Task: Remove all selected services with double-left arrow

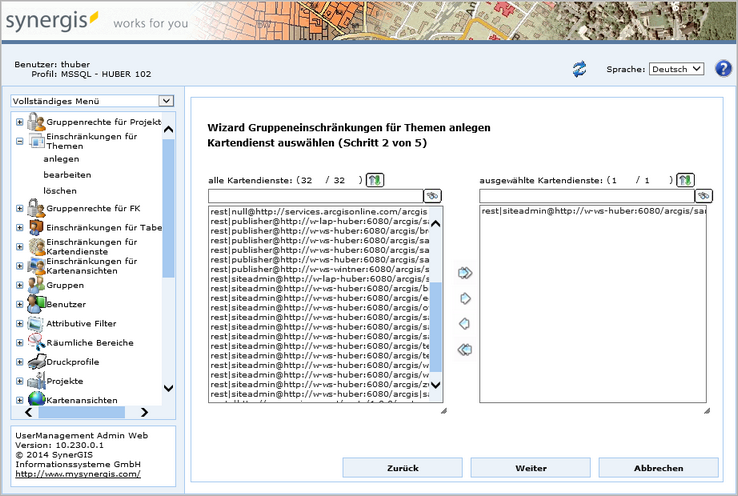Action: pyautogui.click(x=464, y=349)
